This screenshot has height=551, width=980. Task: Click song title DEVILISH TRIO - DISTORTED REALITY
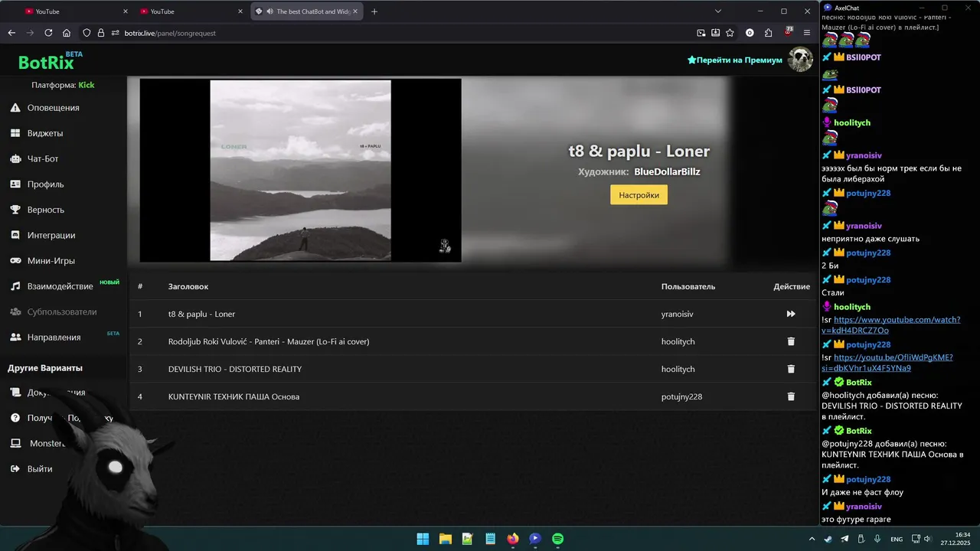coord(235,369)
